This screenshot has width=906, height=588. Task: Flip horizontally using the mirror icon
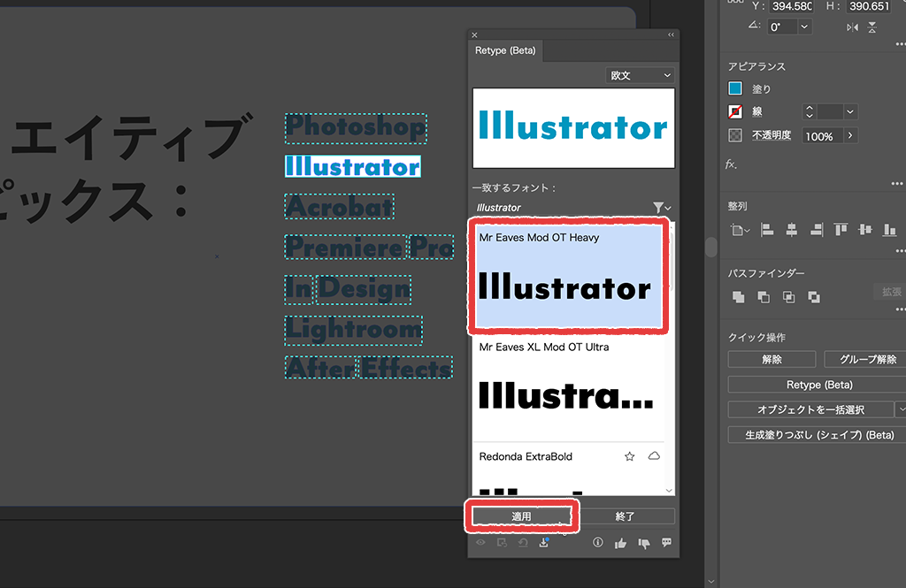click(852, 27)
